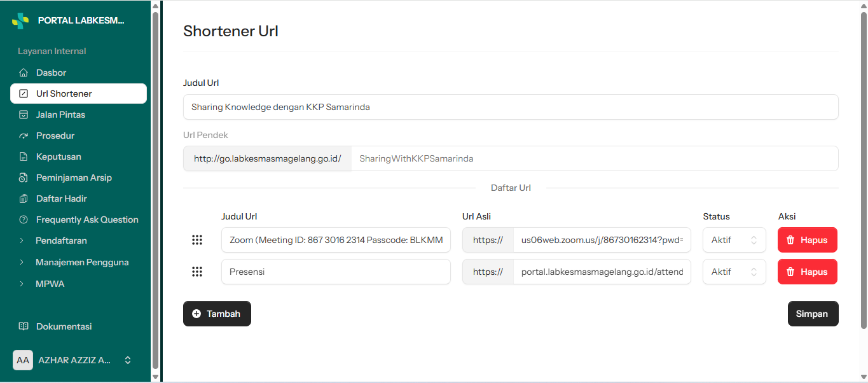Delete the Presensi row with Hapus

tap(808, 272)
